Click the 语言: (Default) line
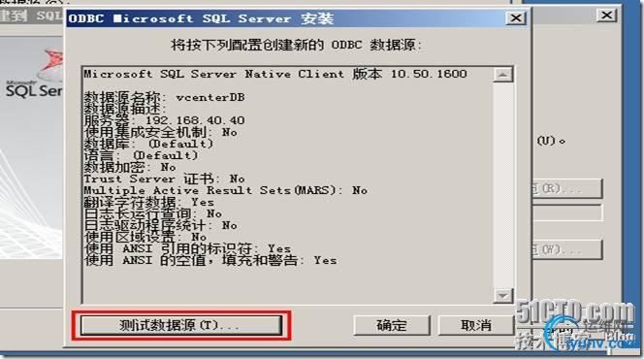 click(x=141, y=155)
